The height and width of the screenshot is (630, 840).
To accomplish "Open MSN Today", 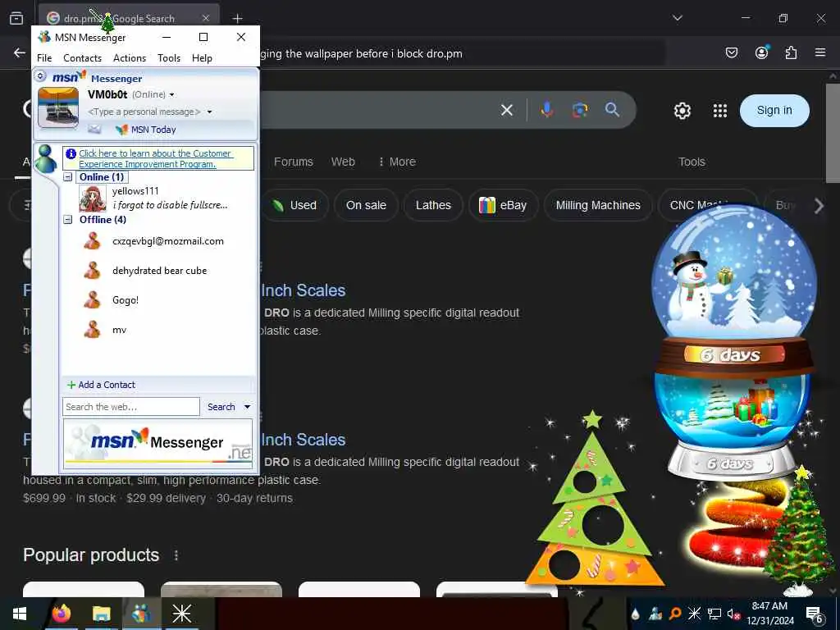I will tap(146, 130).
